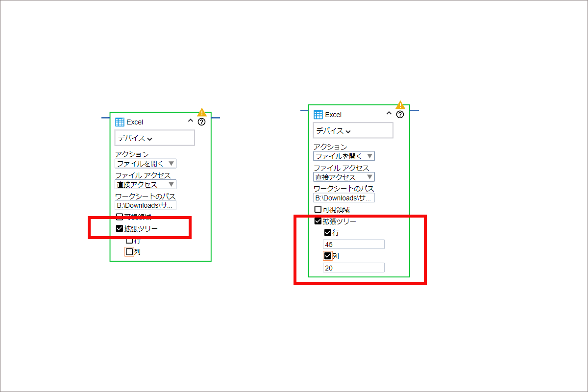588x392 pixels.
Task: Open デバイス dropdown in left panel
Action: (155, 138)
